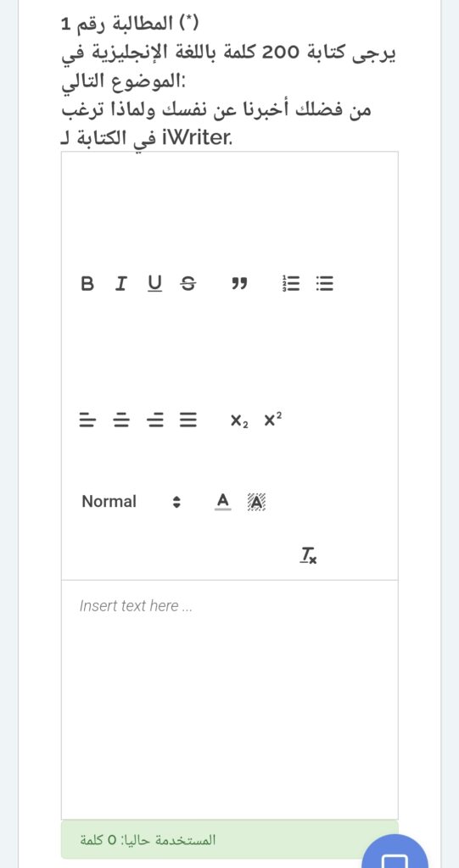The image size is (459, 868).
Task: Toggle bold formatting in the editor
Action: click(87, 285)
